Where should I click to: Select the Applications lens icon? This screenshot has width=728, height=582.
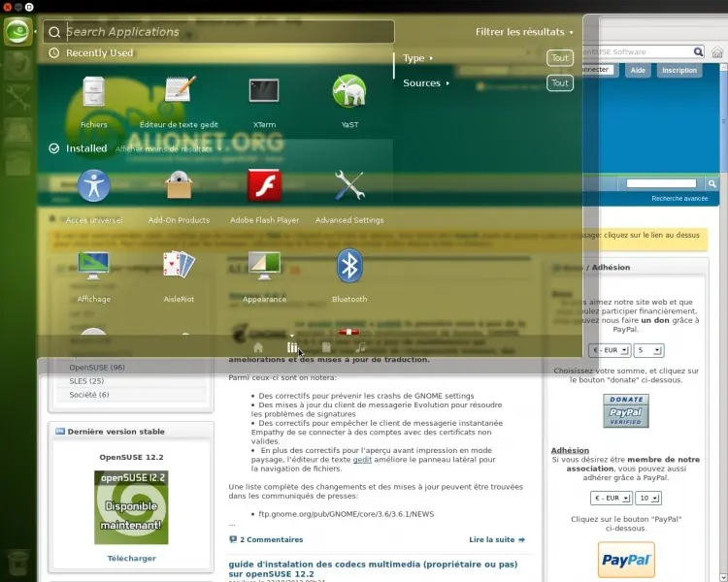[292, 347]
